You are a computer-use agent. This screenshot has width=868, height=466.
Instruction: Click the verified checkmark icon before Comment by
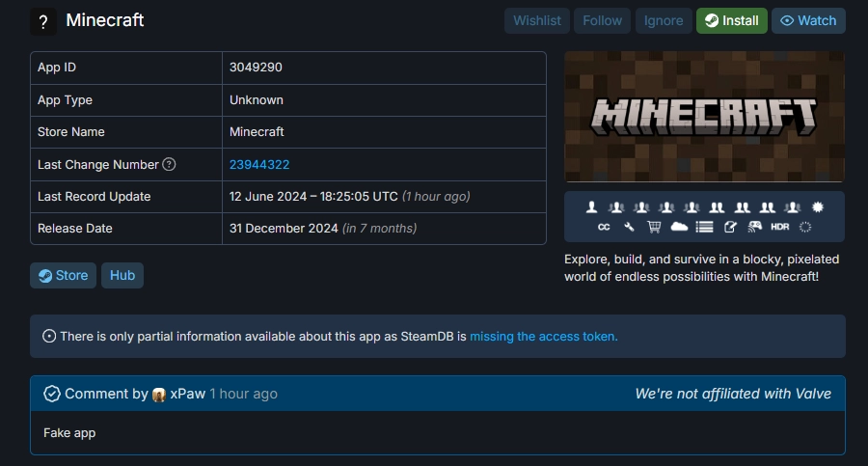(x=52, y=394)
